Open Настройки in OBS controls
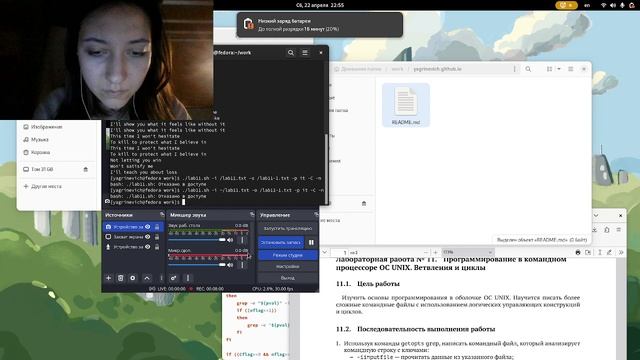640x360 pixels. pos(288,267)
